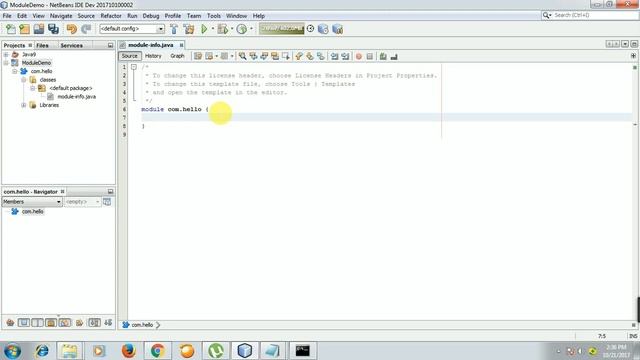Click the memory usage bar
The width and height of the screenshot is (640, 360).
pyautogui.click(x=282, y=29)
